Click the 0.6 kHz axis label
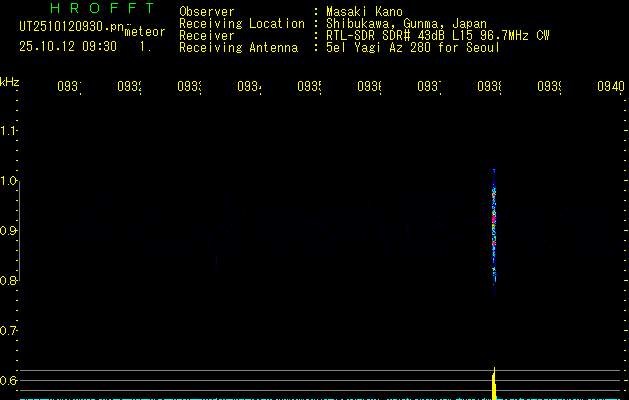629x400 pixels. 8,380
